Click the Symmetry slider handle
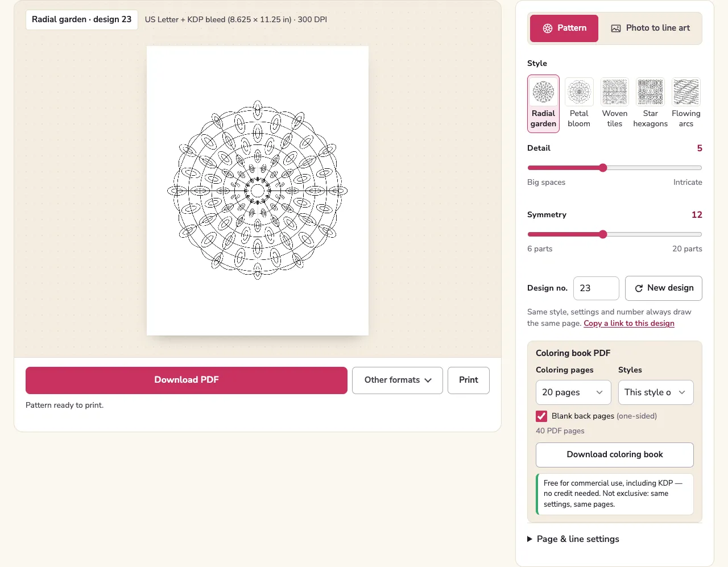This screenshot has width=728, height=567. (x=603, y=234)
